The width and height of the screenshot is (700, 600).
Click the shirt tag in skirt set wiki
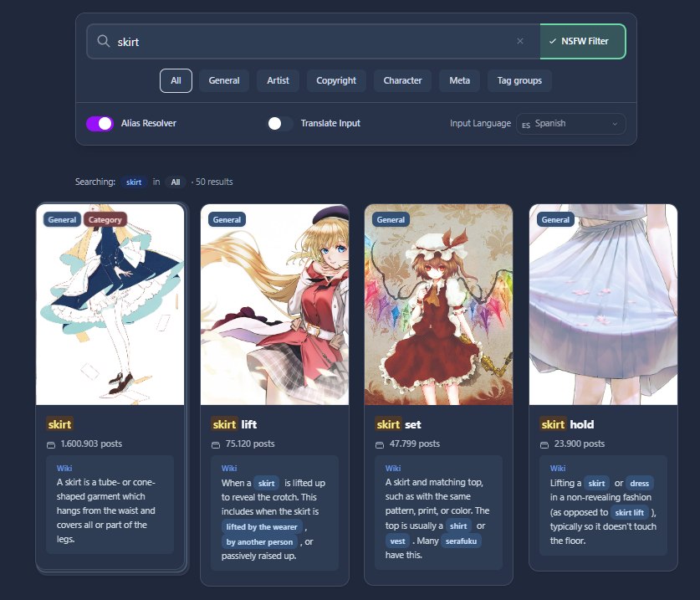(458, 526)
